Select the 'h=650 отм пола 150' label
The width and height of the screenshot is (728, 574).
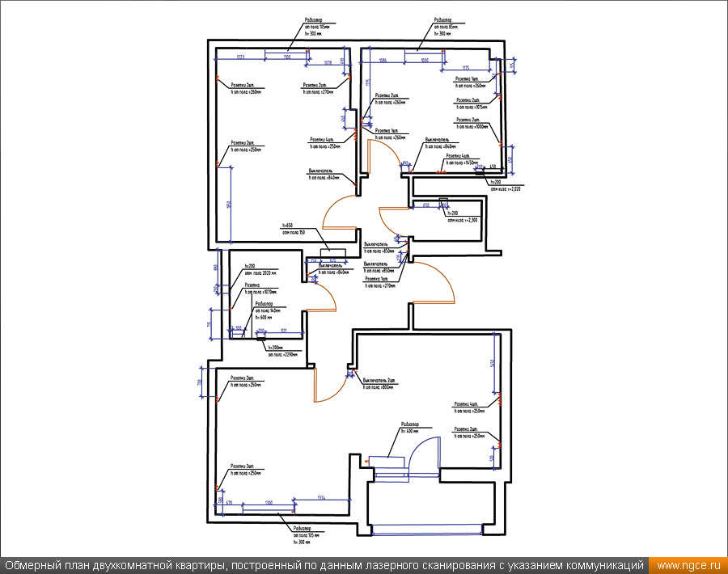(293, 229)
